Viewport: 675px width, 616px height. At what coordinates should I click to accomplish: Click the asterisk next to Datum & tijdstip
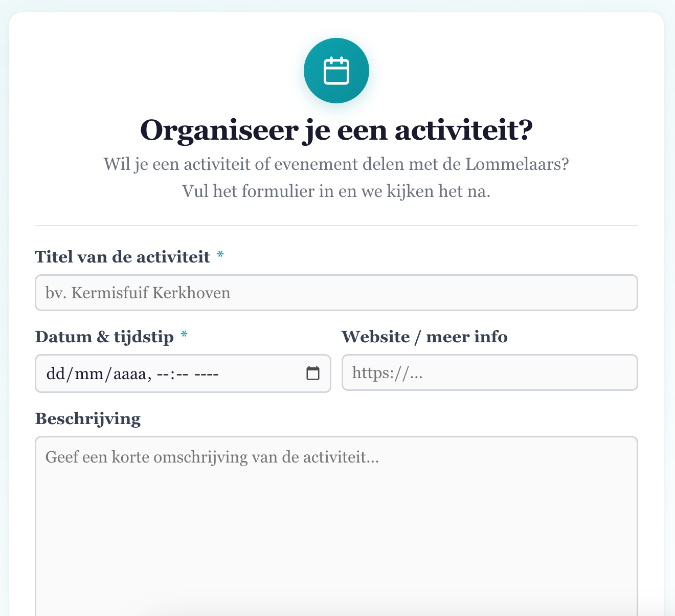click(x=184, y=336)
